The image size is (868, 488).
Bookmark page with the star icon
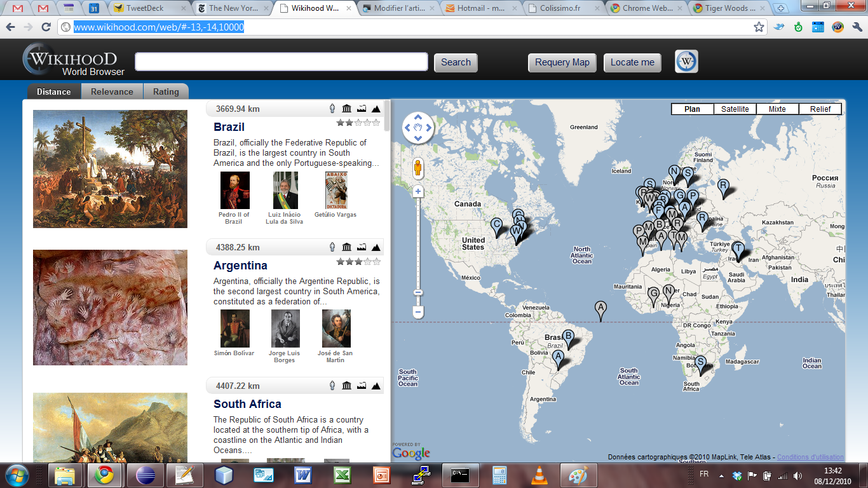click(759, 27)
